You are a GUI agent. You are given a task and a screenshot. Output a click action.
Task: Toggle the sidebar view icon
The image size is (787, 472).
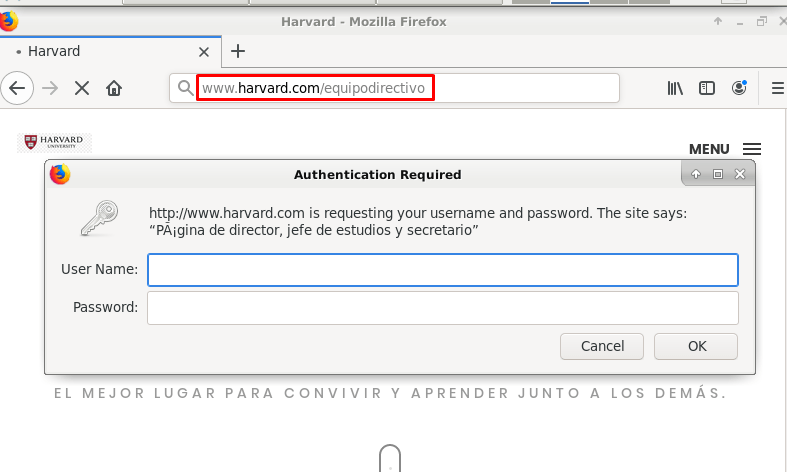click(707, 88)
